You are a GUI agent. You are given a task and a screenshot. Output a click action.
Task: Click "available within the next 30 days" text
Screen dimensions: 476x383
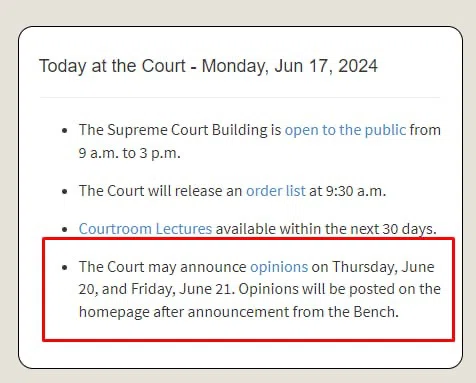pos(326,229)
